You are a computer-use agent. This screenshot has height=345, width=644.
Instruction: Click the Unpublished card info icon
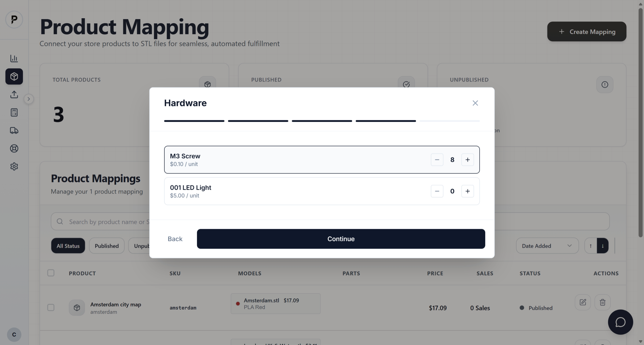[x=605, y=85]
